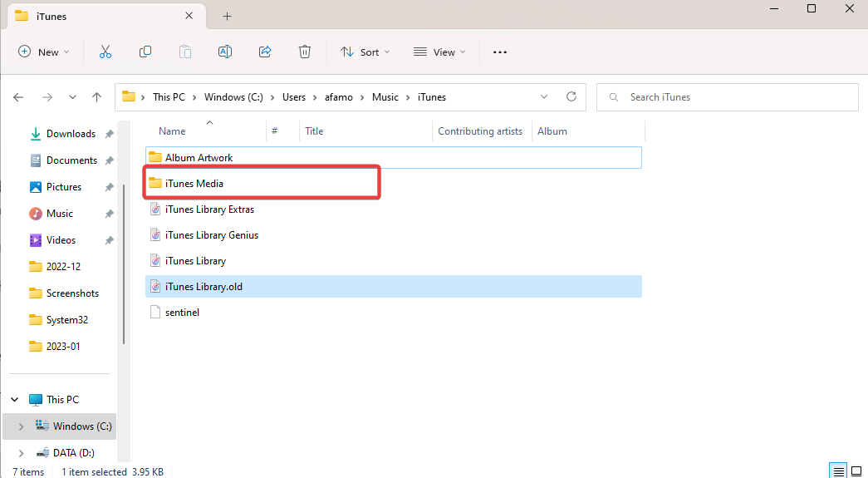Select the iTunes Library.old file
868x478 pixels.
pos(393,286)
